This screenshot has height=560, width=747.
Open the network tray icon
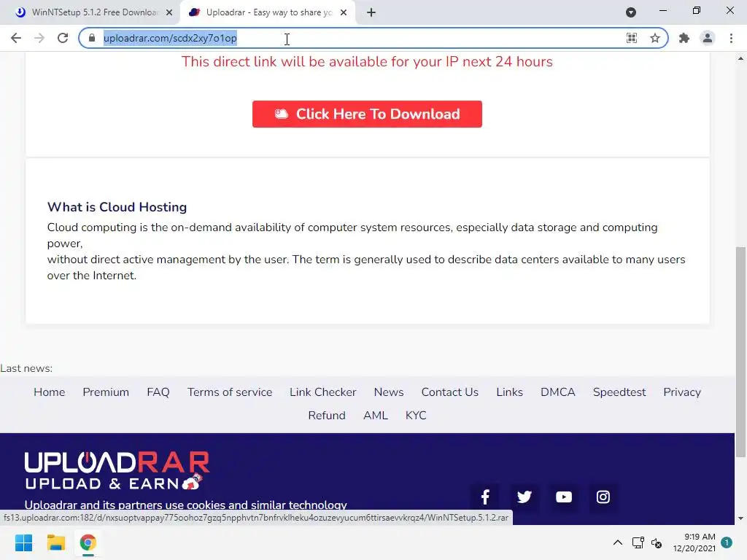pos(638,542)
